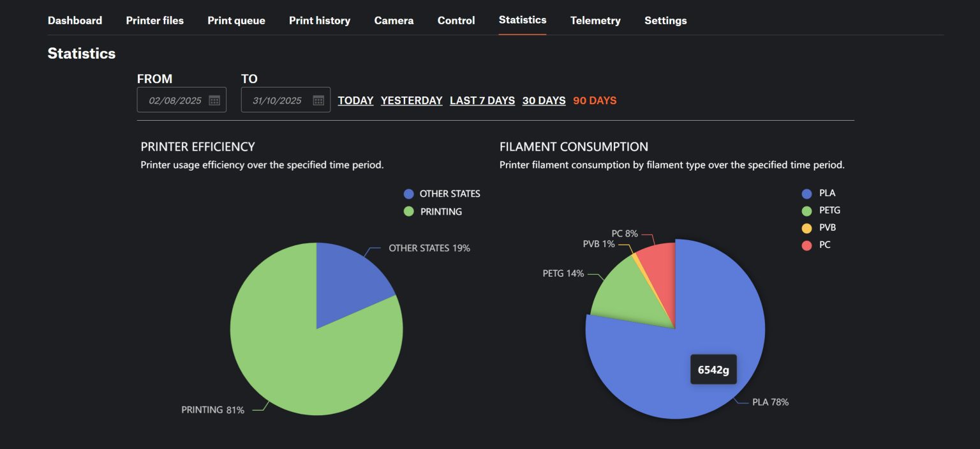The height and width of the screenshot is (449, 980).
Task: Select the 90 DAYS range
Action: (x=595, y=100)
